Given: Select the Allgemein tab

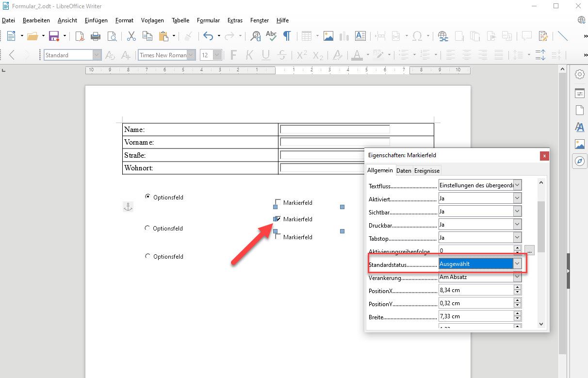Looking at the screenshot, I should click(x=380, y=170).
